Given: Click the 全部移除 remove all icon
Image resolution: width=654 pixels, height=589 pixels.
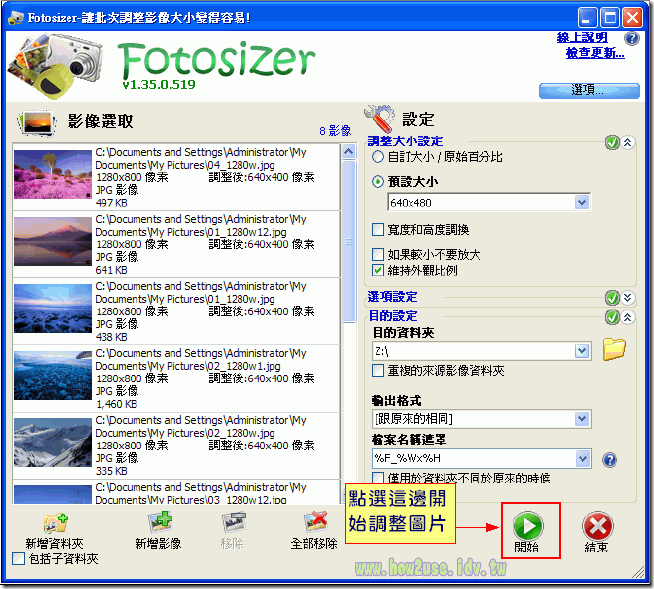Looking at the screenshot, I should click(315, 522).
